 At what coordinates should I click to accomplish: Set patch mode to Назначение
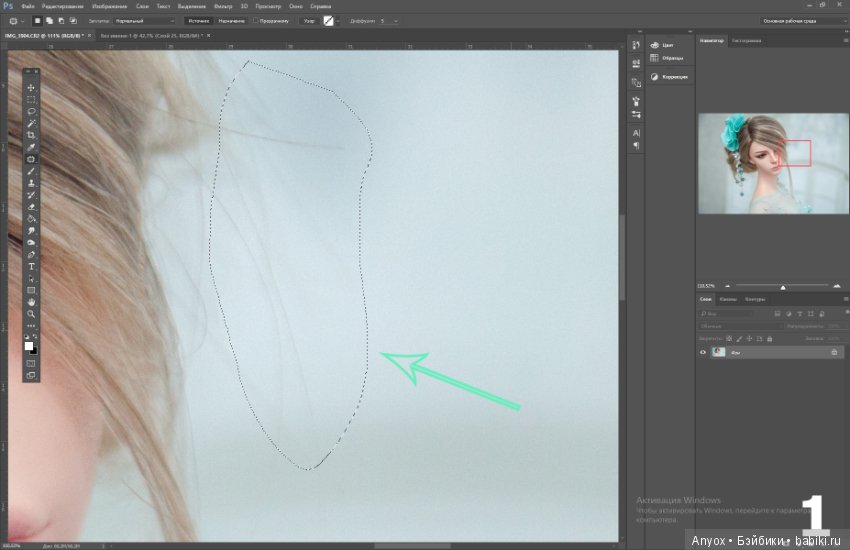coord(231,21)
